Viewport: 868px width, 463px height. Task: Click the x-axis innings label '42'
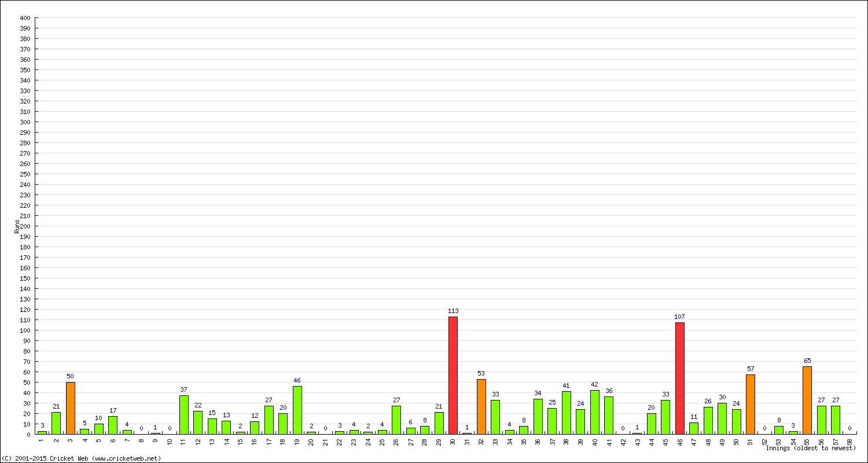623,442
